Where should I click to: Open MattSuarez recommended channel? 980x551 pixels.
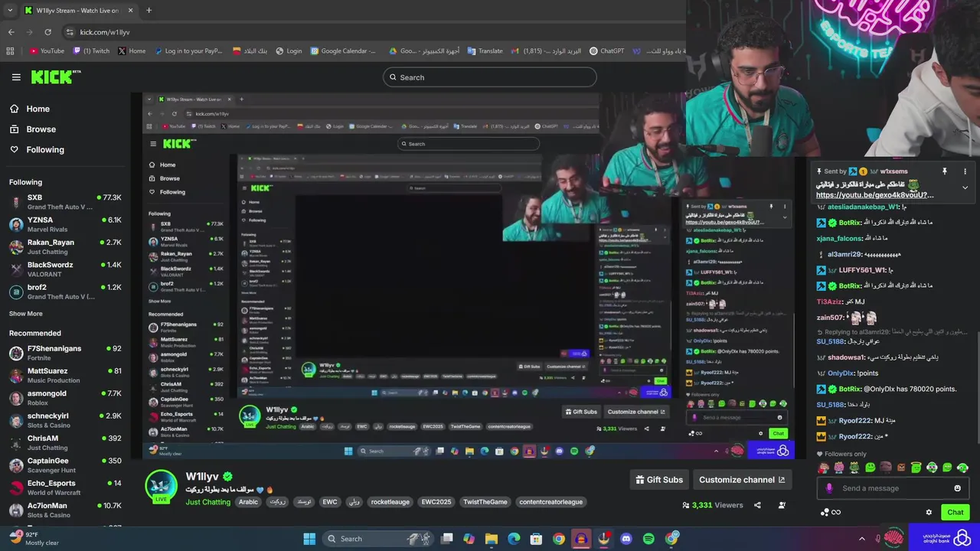(x=65, y=375)
